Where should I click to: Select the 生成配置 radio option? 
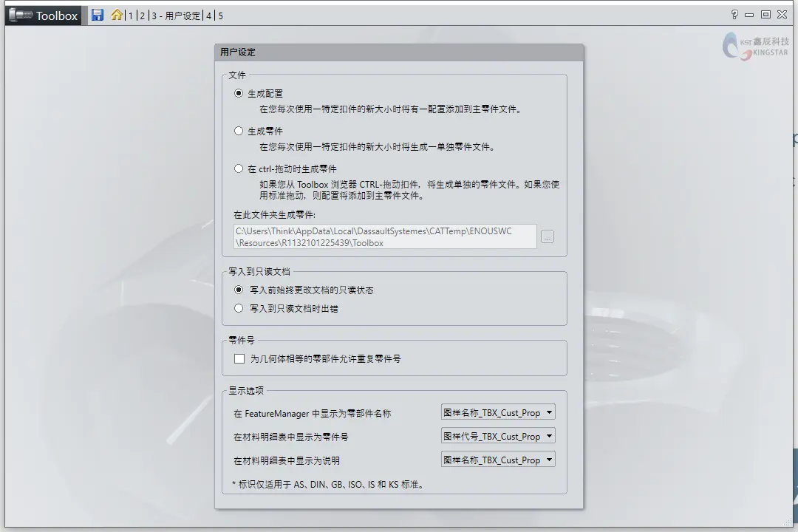239,93
